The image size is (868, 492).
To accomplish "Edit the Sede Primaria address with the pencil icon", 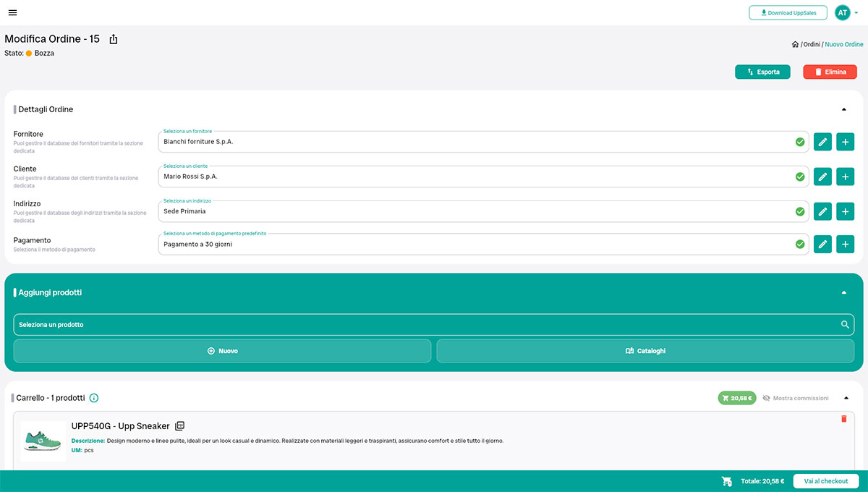I will tap(822, 211).
